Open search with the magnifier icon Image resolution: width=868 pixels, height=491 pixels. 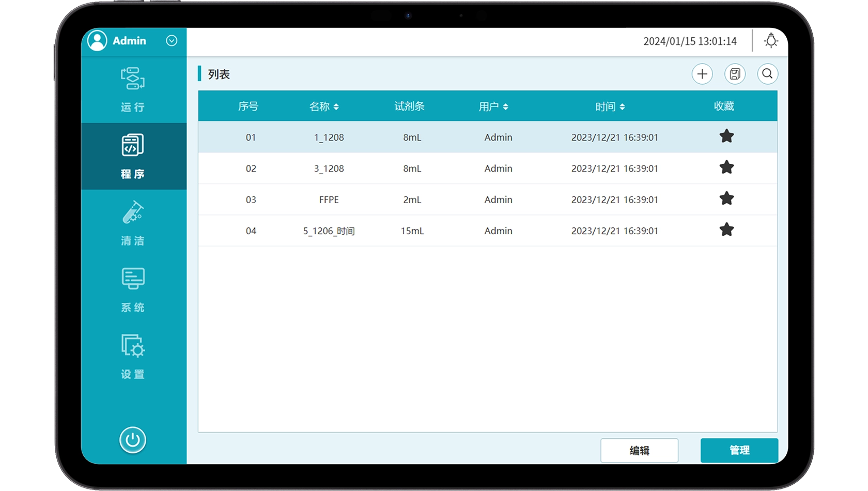coord(767,74)
